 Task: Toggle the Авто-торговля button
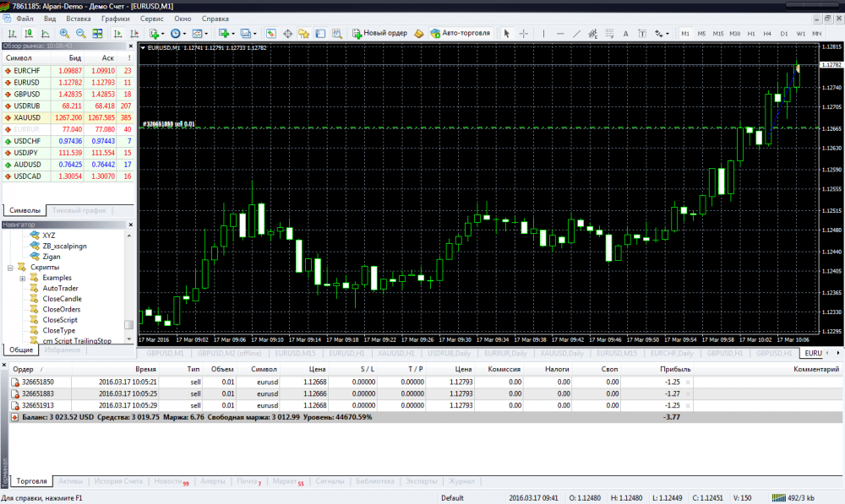pyautogui.click(x=461, y=34)
